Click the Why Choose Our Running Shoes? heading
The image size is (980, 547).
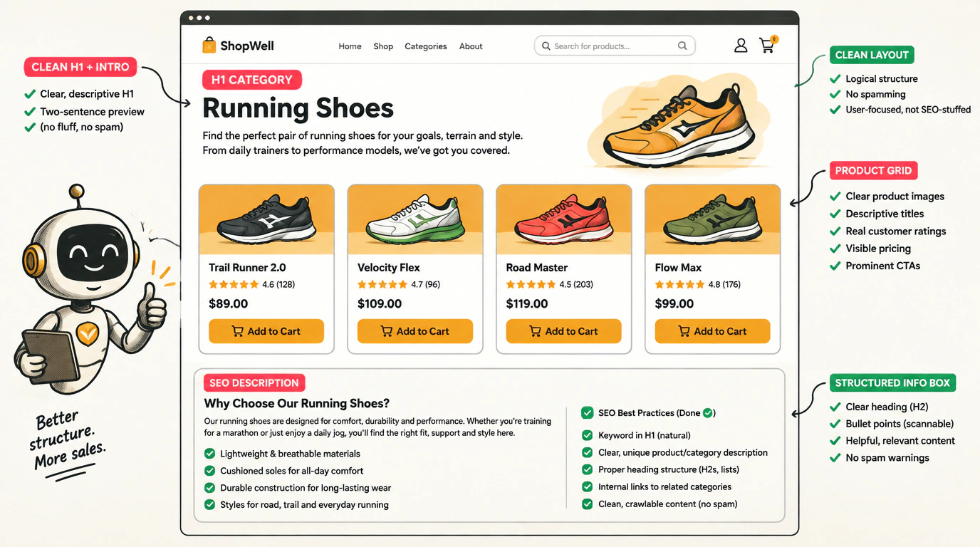pyautogui.click(x=297, y=404)
